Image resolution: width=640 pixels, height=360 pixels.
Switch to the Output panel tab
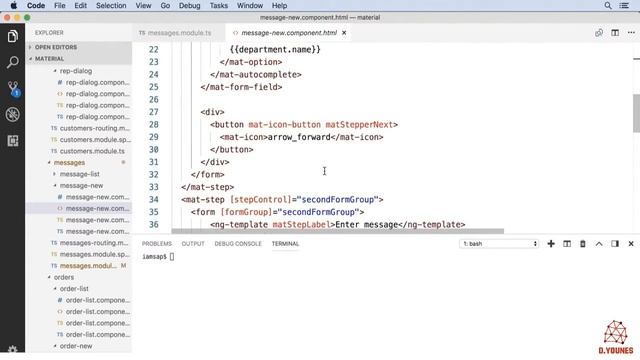point(193,244)
